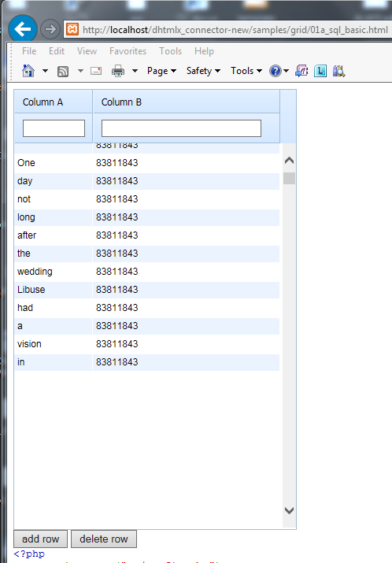The image size is (392, 563).
Task: Select the grid row containing 'wedding'
Action: coord(146,272)
